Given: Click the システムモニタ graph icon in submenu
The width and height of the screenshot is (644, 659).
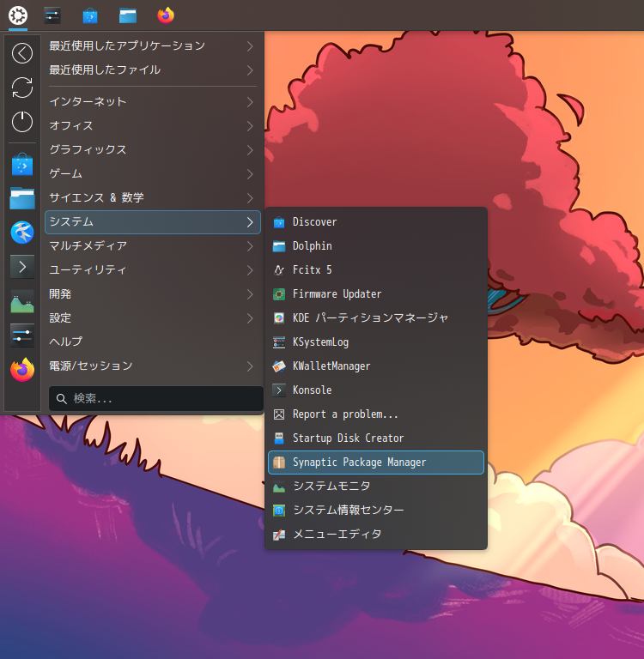Looking at the screenshot, I should tap(279, 487).
